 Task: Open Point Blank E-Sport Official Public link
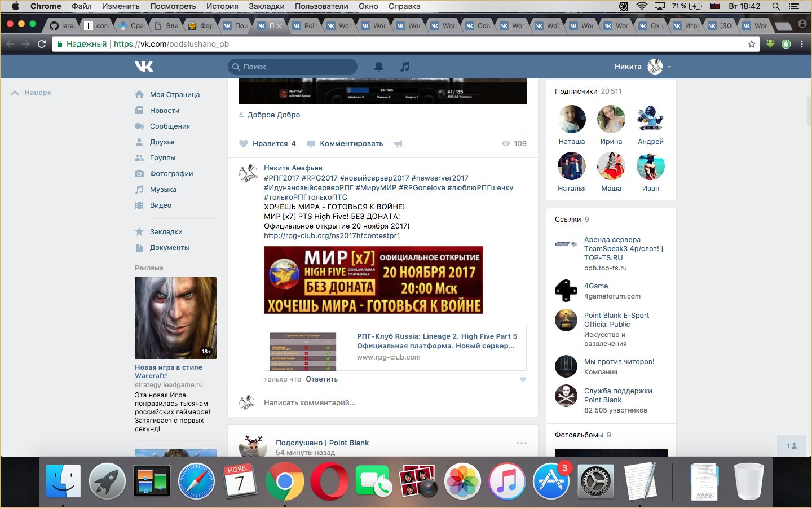point(616,320)
